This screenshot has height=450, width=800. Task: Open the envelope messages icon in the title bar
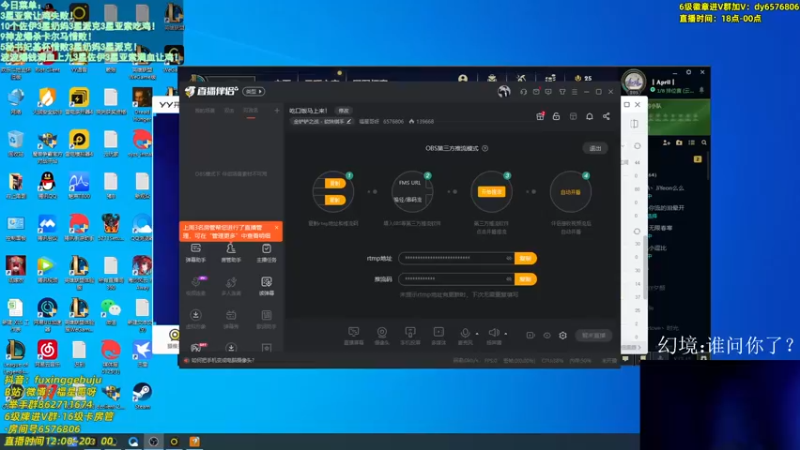[x=536, y=92]
